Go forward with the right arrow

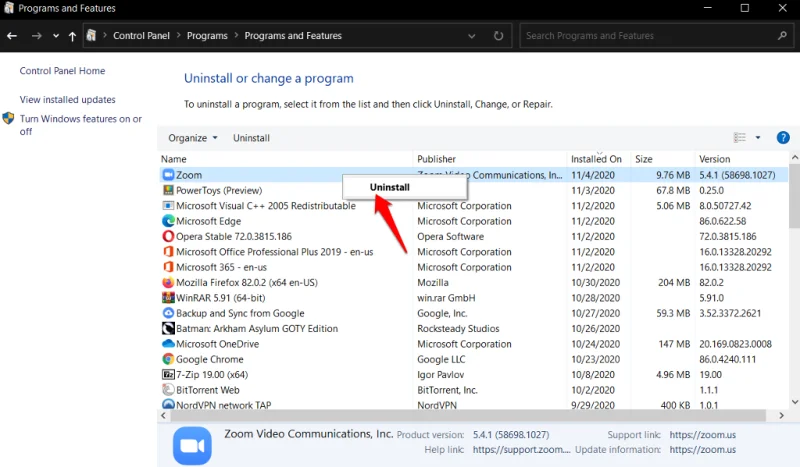pyautogui.click(x=36, y=36)
